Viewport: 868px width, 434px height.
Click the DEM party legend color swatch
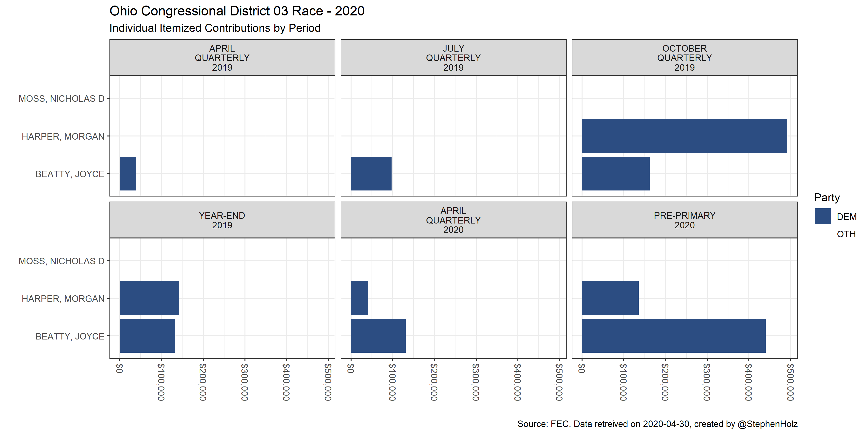pos(822,216)
